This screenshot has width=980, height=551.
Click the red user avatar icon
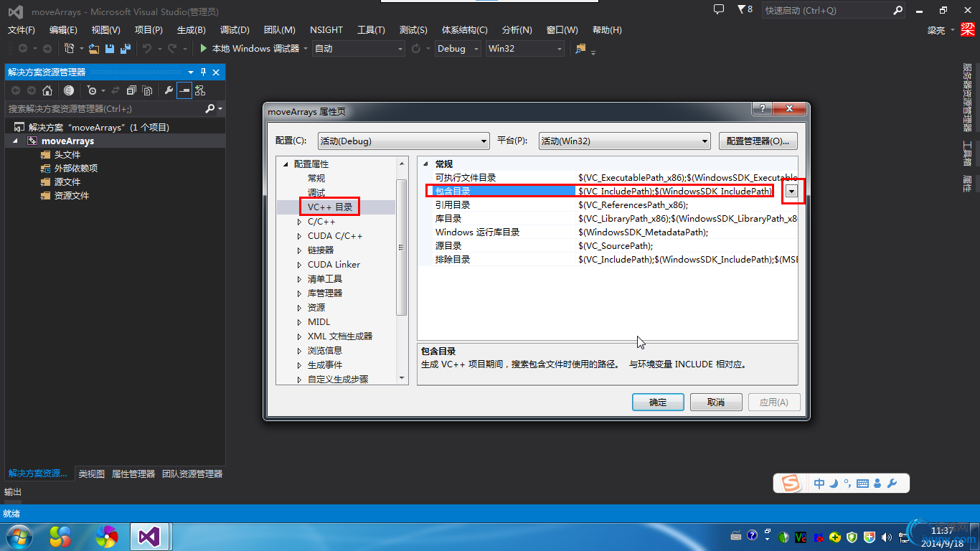968,29
